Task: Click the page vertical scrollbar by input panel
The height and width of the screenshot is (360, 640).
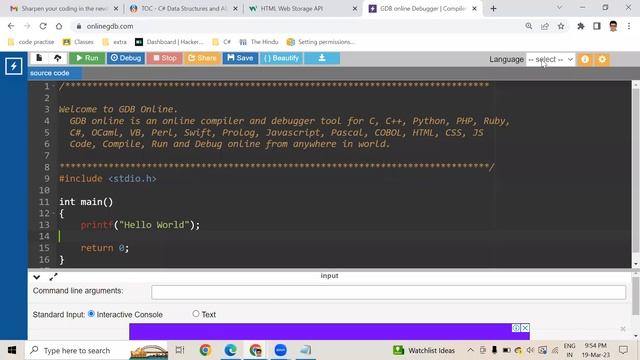Action: (x=636, y=295)
